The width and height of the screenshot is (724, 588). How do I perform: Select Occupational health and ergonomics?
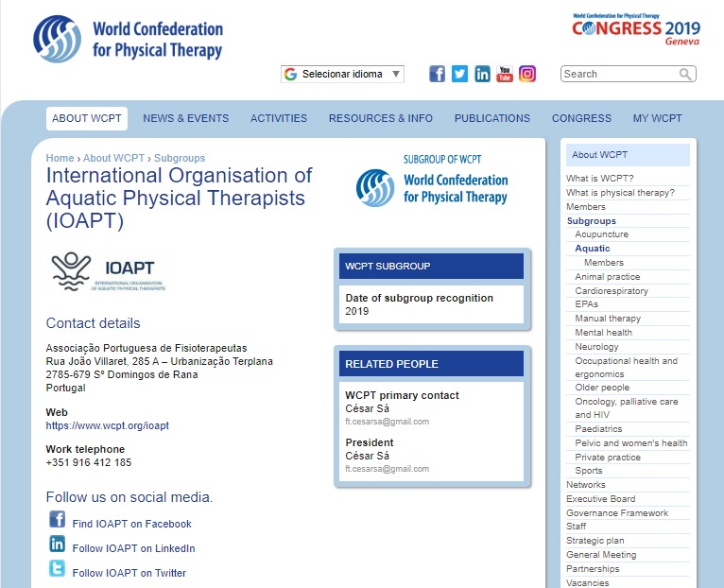click(627, 367)
